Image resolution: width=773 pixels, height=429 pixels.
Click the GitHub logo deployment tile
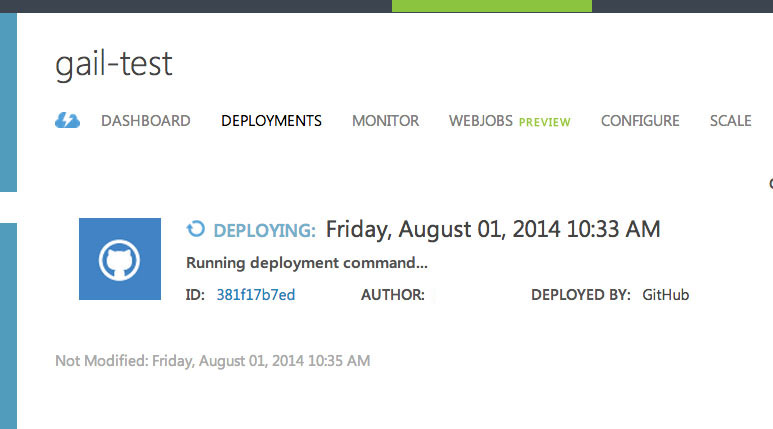120,259
